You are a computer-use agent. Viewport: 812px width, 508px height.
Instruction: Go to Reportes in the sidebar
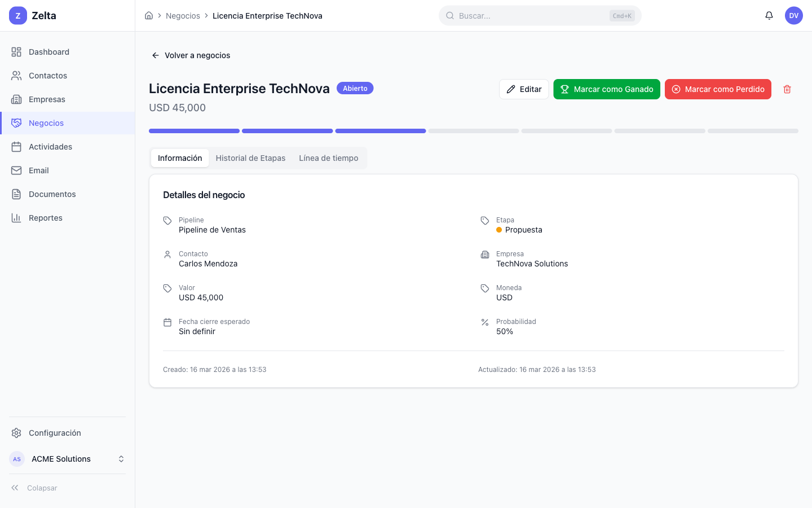(x=46, y=218)
